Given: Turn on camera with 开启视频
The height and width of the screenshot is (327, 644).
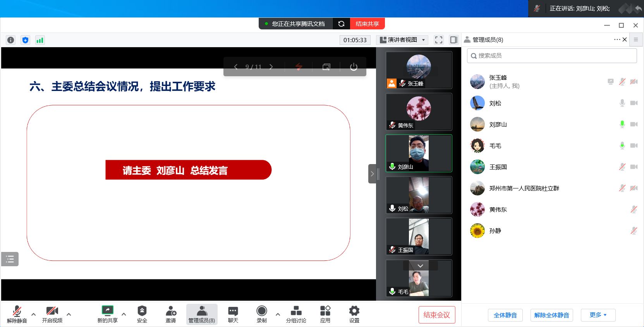Looking at the screenshot, I should click(52, 314).
